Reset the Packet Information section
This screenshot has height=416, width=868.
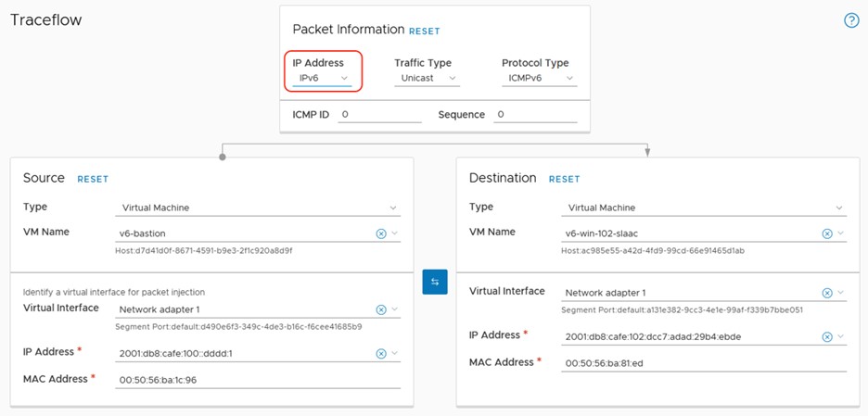425,32
